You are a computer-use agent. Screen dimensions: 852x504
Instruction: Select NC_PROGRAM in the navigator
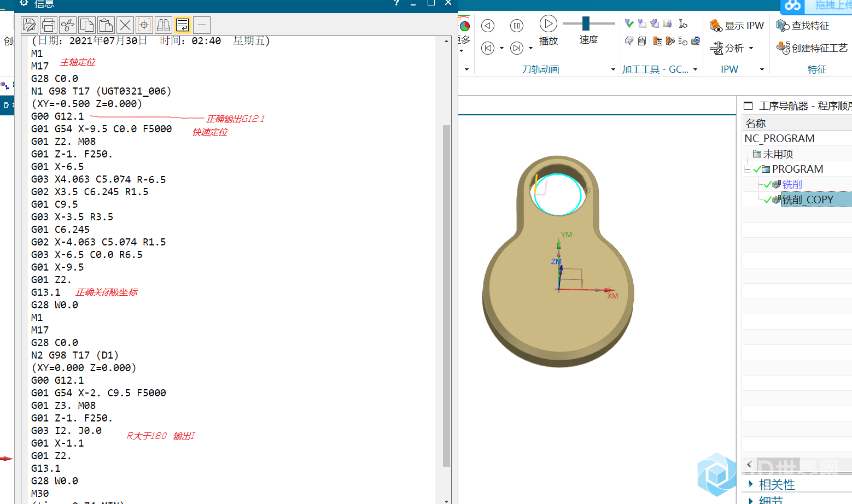(779, 138)
